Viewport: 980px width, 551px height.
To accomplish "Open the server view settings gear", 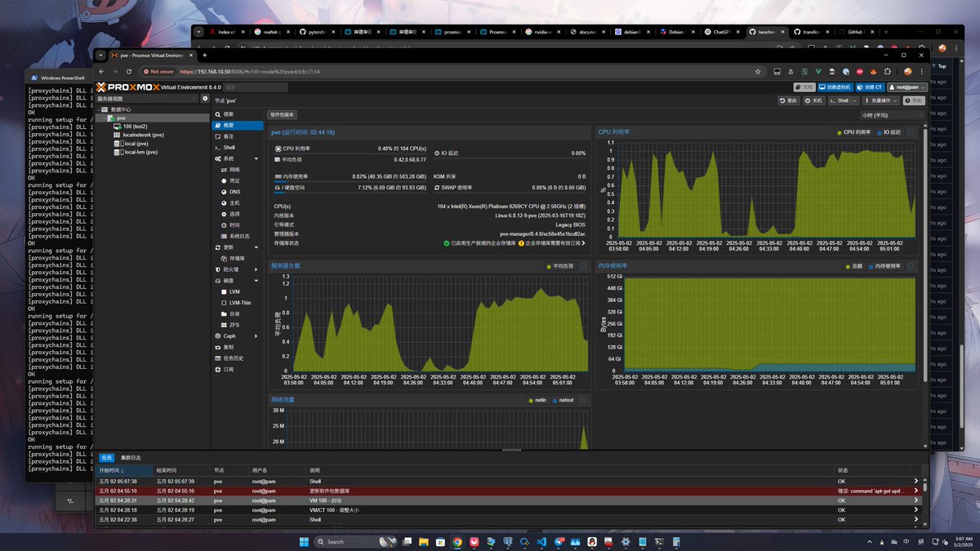I will pyautogui.click(x=205, y=99).
